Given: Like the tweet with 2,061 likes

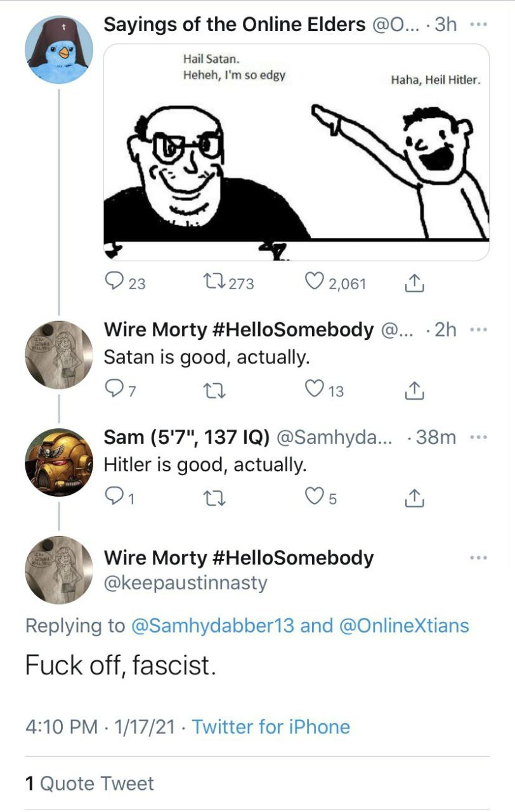Looking at the screenshot, I should pyautogui.click(x=315, y=282).
